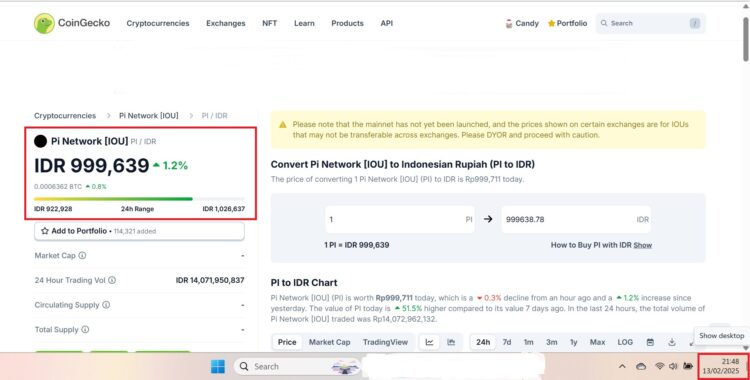Expand the hidden system tray chevron
This screenshot has height=380, width=750.
tap(622, 366)
